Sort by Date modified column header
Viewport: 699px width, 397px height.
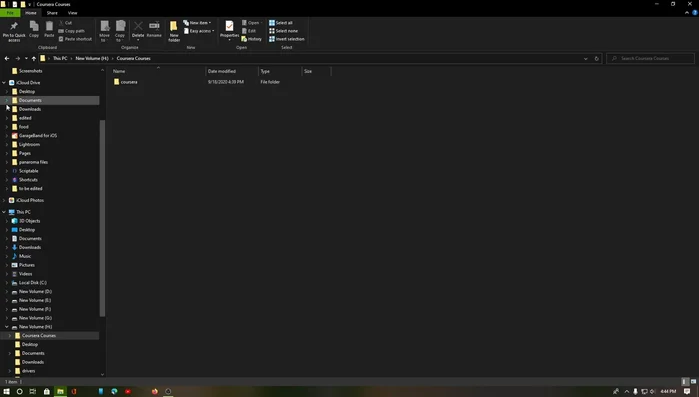[x=232, y=71]
